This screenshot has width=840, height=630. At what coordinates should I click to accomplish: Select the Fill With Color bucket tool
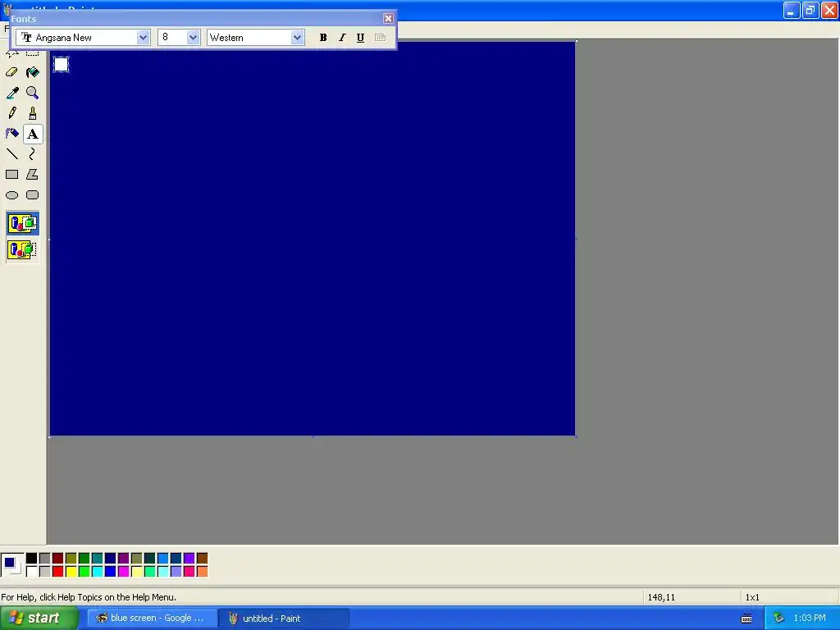pos(33,72)
